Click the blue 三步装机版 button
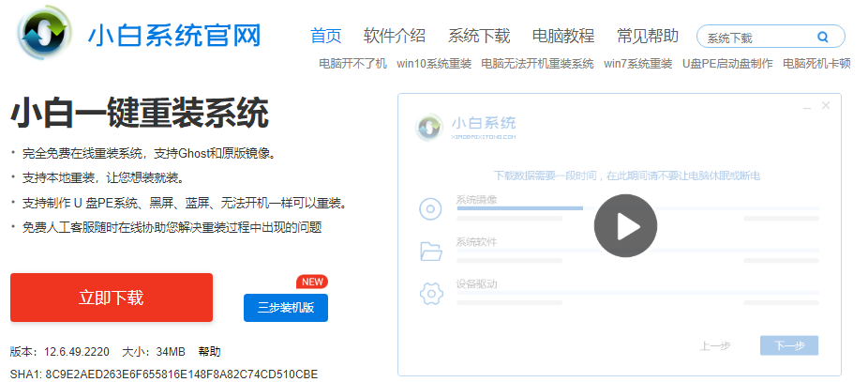The height and width of the screenshot is (382, 868). coord(286,307)
